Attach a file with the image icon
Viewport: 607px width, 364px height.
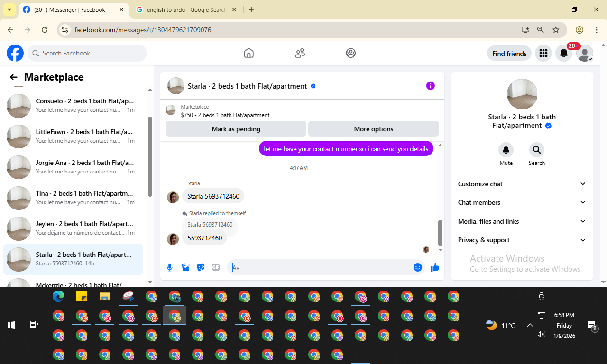[x=185, y=267]
